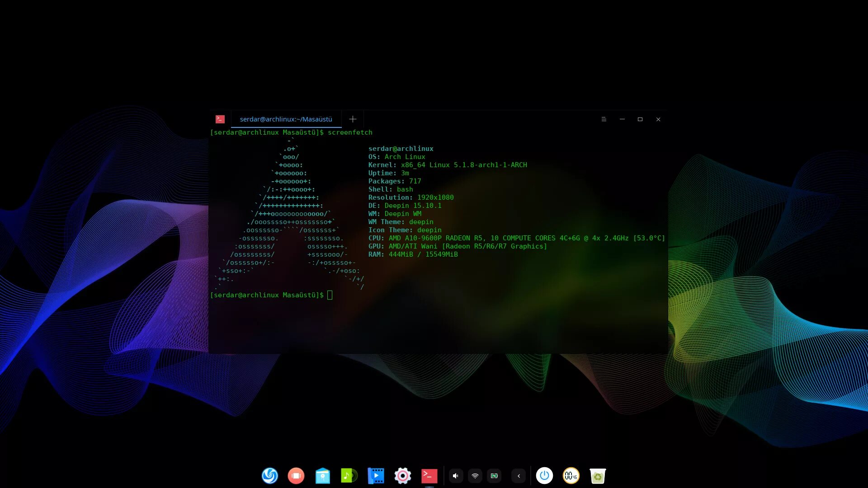Screen dimensions: 868x488
Task: Launch Deepin Movie player from dock
Action: point(376,475)
